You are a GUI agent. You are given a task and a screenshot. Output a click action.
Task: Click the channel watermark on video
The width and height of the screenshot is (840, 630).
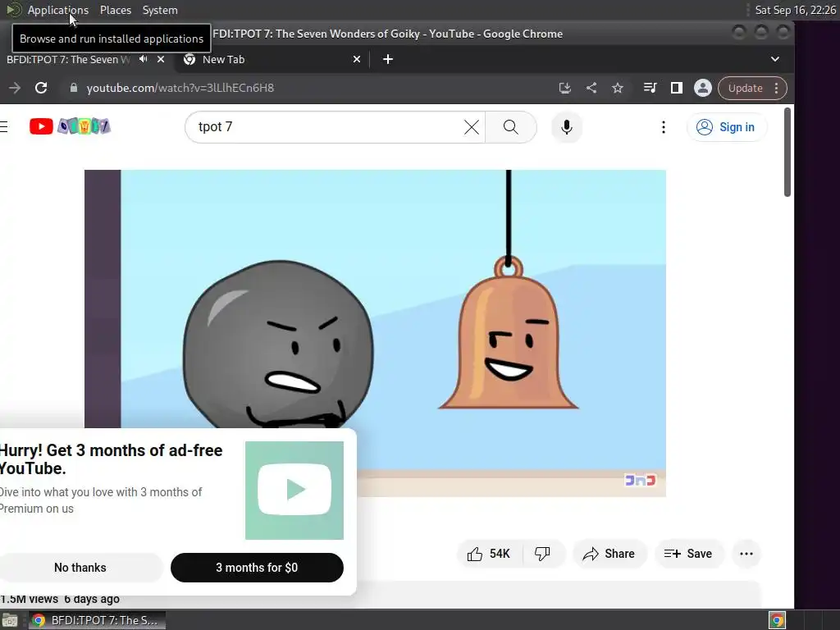(x=640, y=480)
